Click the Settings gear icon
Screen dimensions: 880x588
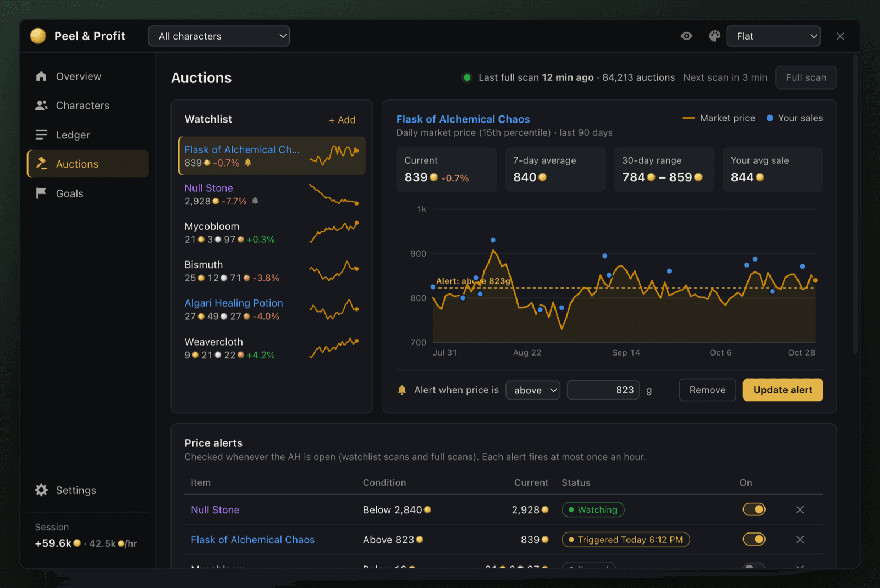pyautogui.click(x=41, y=490)
